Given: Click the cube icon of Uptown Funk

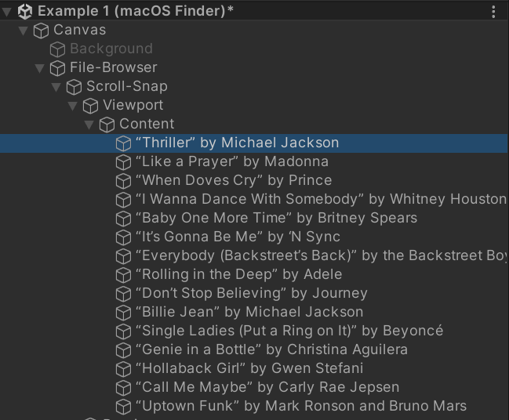Looking at the screenshot, I should pos(123,407).
